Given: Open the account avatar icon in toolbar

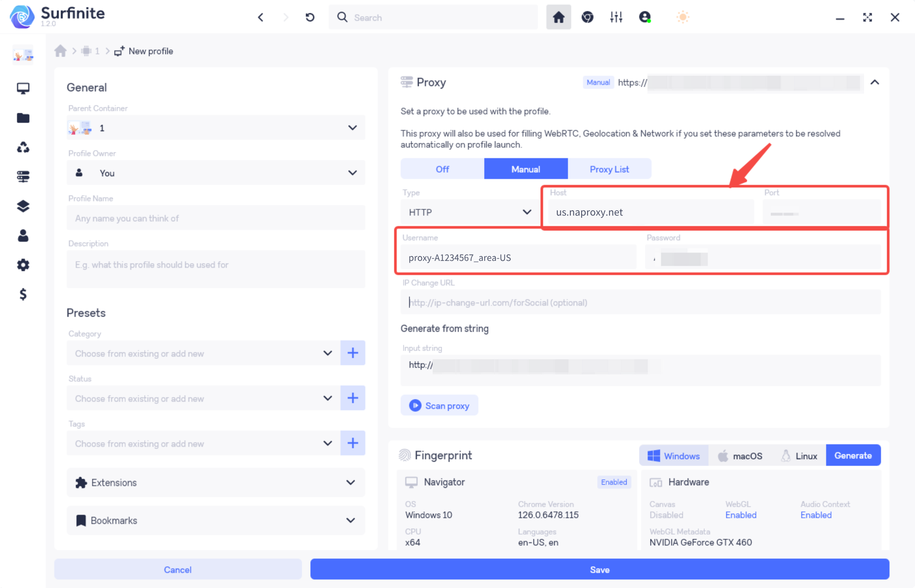Looking at the screenshot, I should (x=645, y=17).
